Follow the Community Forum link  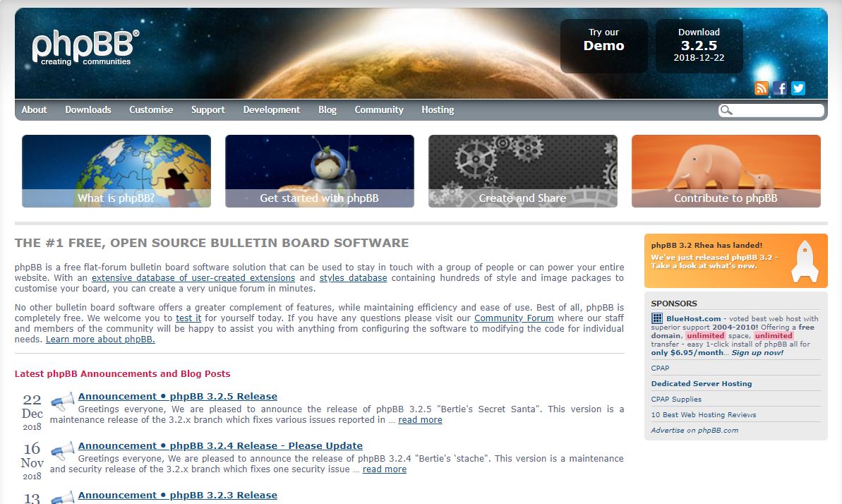click(x=513, y=318)
